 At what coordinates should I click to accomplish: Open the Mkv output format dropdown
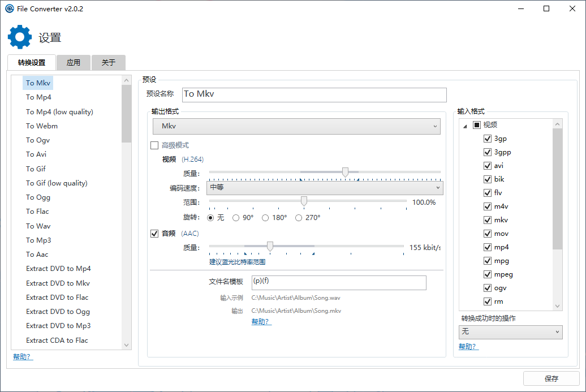tap(296, 126)
